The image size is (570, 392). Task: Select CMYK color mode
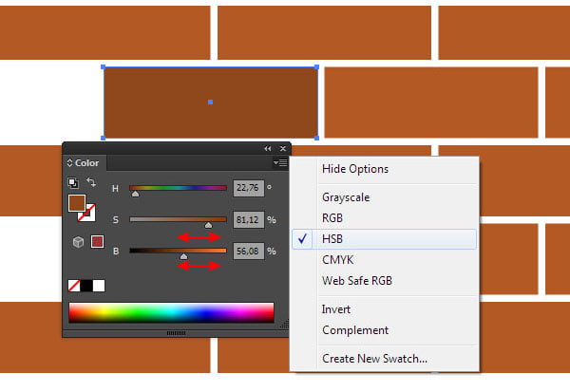tap(337, 260)
